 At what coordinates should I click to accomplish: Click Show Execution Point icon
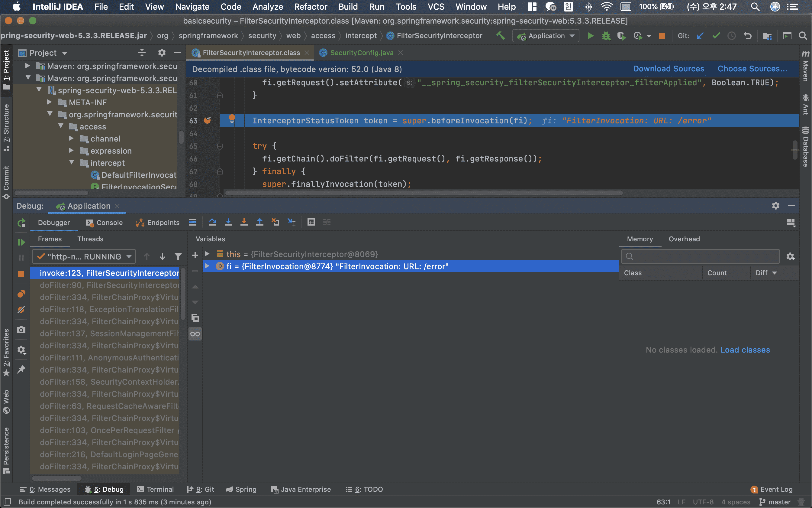[193, 222]
